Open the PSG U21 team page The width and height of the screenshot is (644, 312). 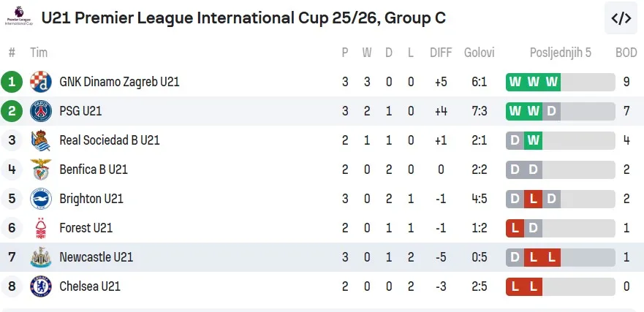[80, 111]
